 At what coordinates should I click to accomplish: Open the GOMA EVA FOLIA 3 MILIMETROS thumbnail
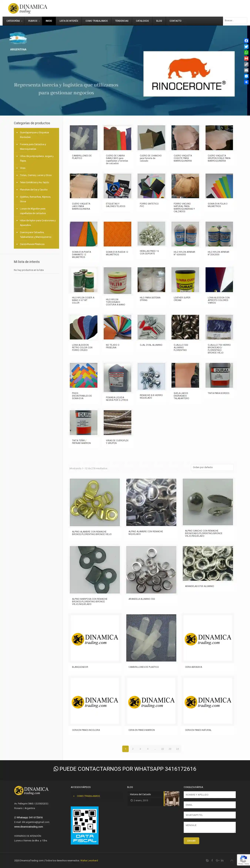[219, 186]
